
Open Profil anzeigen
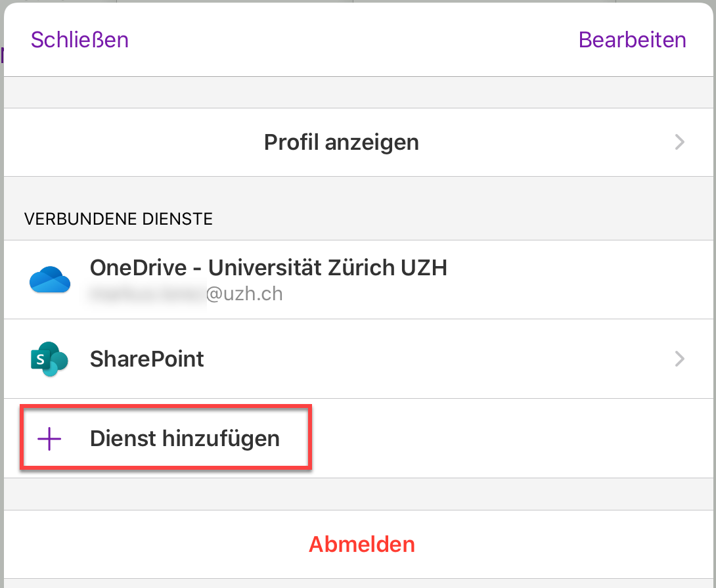(x=341, y=142)
